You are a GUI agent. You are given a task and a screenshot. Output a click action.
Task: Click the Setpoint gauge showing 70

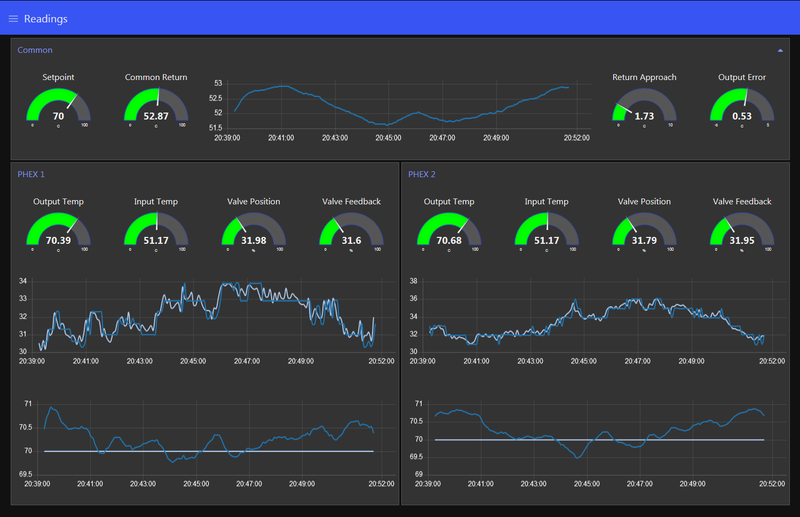(58, 106)
